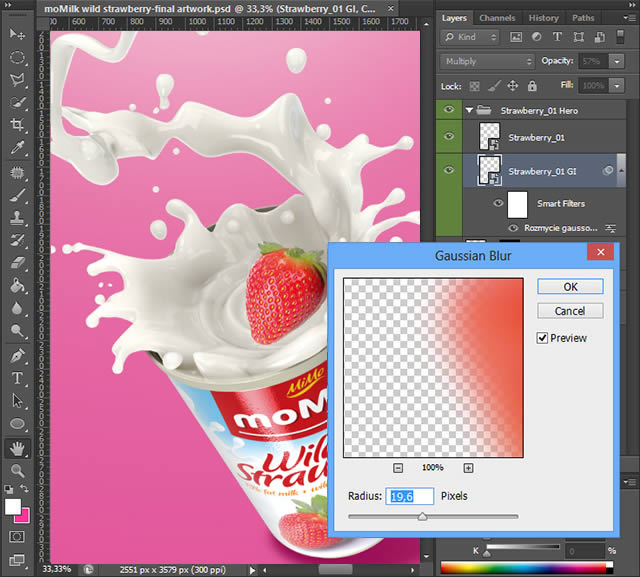Toggle layer filtering switch
The height and width of the screenshot is (577, 640).
[x=620, y=37]
